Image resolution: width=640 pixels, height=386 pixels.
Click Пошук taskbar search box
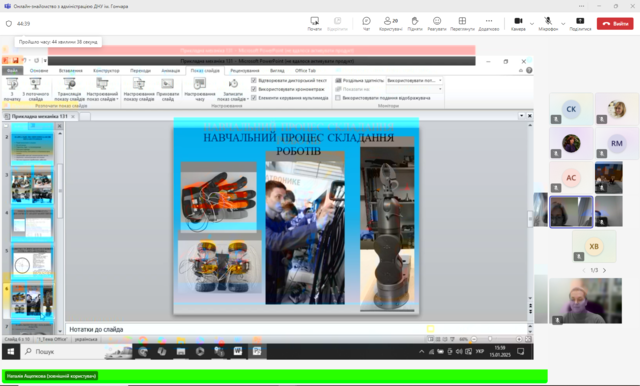coord(61,351)
